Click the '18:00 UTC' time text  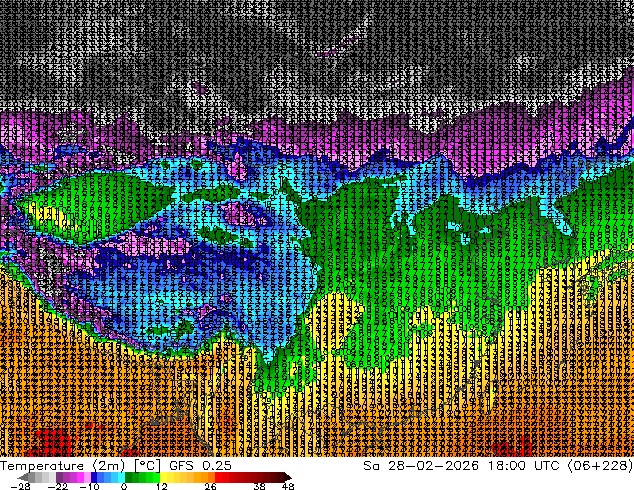tap(523, 466)
